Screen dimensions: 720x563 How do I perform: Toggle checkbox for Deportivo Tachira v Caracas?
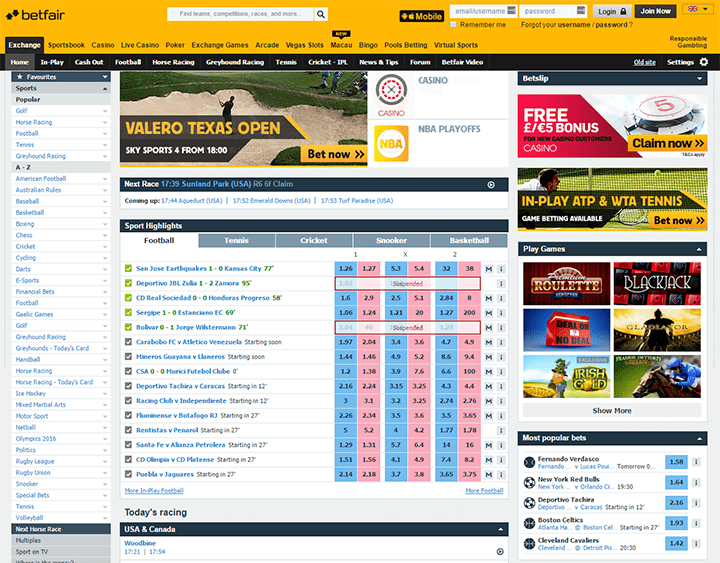pos(129,386)
